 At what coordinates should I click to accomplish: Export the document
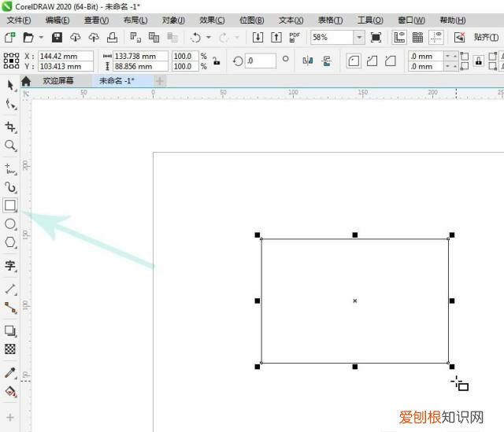[x=276, y=37]
